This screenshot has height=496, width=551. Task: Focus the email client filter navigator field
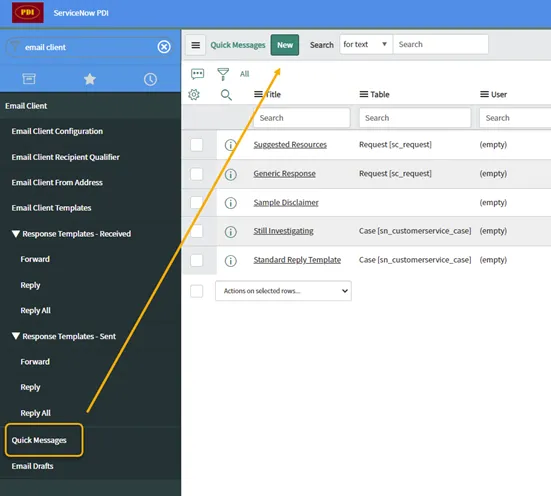point(89,47)
